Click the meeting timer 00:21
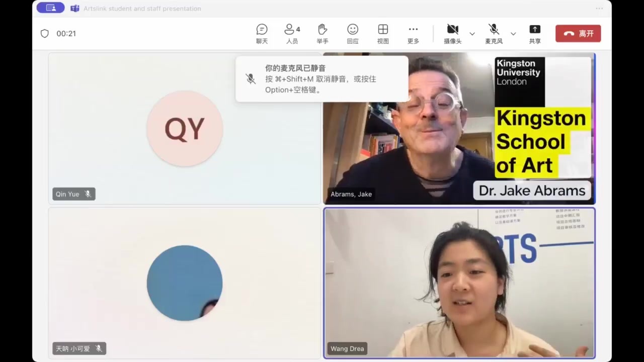 click(x=66, y=34)
